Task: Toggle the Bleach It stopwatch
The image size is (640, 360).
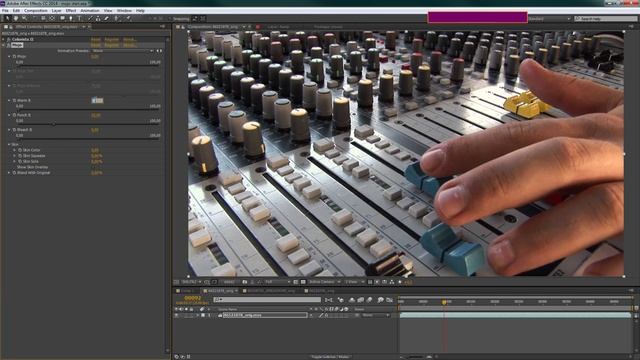Action: pyautogui.click(x=14, y=130)
